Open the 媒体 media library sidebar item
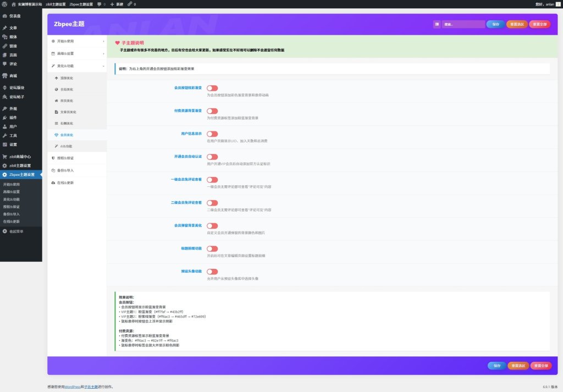Image resolution: width=563 pixels, height=392 pixels. point(13,37)
